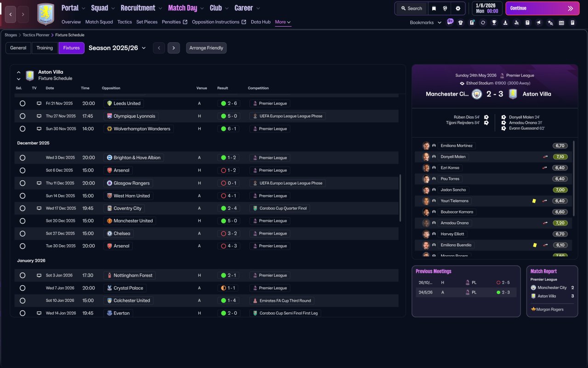This screenshot has width=588, height=368.
Task: Click the TV icon on Coventry City row
Action: [39, 208]
